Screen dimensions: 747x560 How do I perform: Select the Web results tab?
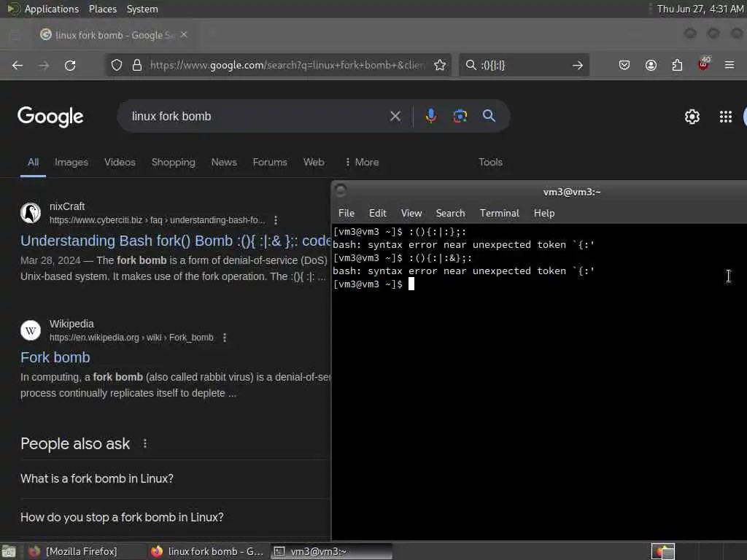(x=314, y=163)
